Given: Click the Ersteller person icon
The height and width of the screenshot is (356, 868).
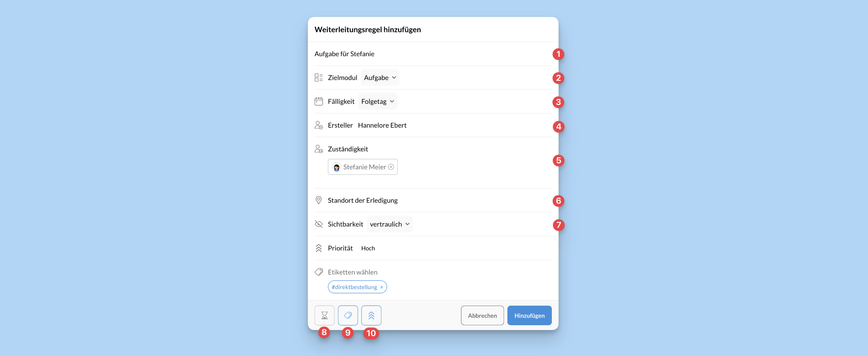Looking at the screenshot, I should coord(318,125).
